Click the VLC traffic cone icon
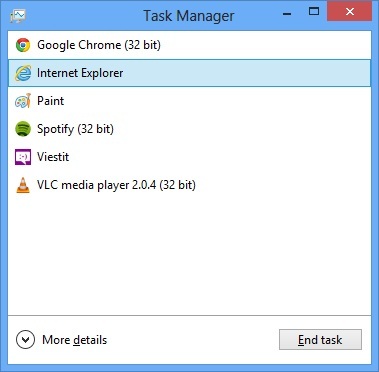Screen dimensions: 379x372 click(23, 185)
